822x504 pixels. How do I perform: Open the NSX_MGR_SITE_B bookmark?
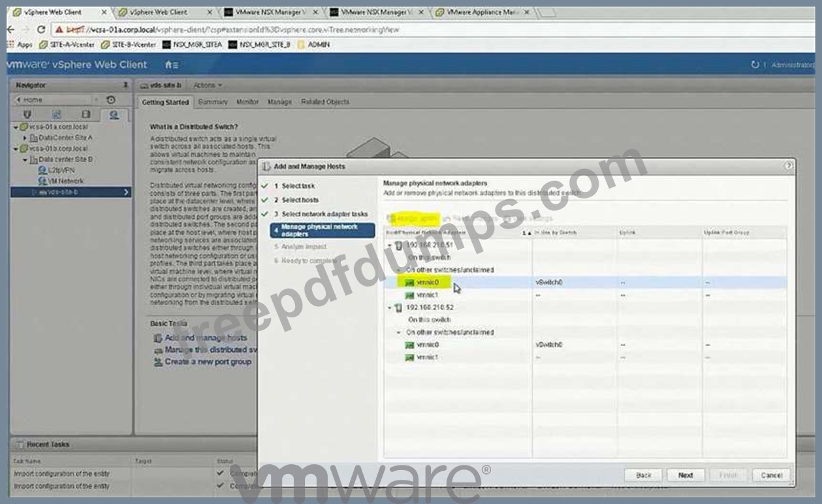tap(259, 44)
